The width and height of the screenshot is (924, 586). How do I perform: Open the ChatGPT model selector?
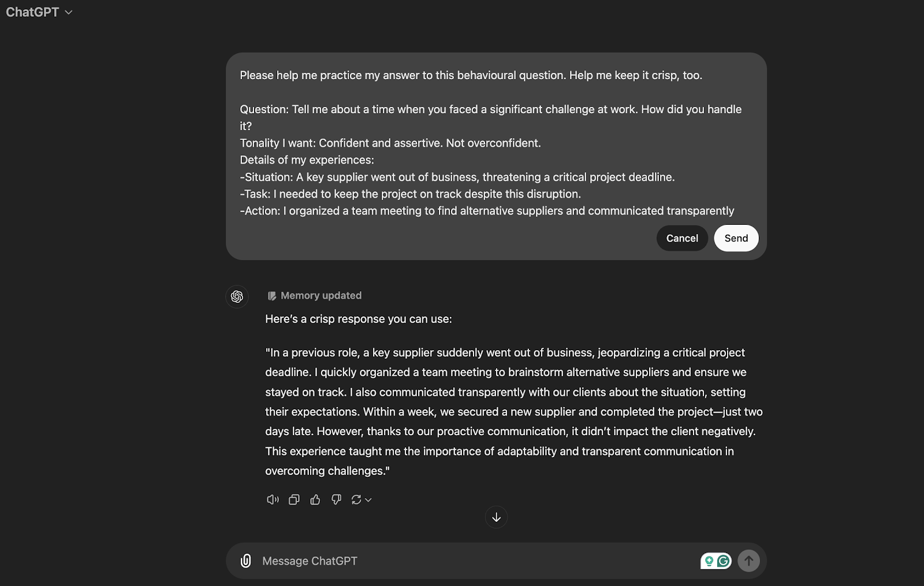point(40,12)
